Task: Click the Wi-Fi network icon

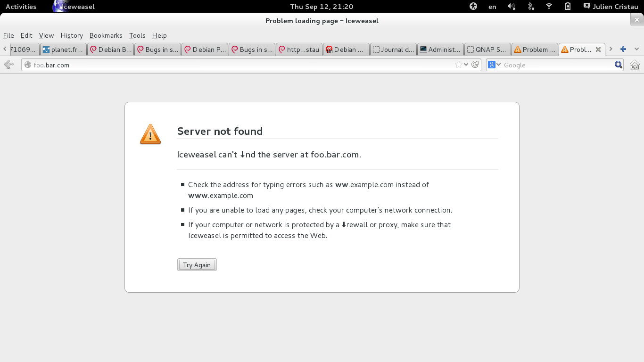Action: tap(549, 7)
